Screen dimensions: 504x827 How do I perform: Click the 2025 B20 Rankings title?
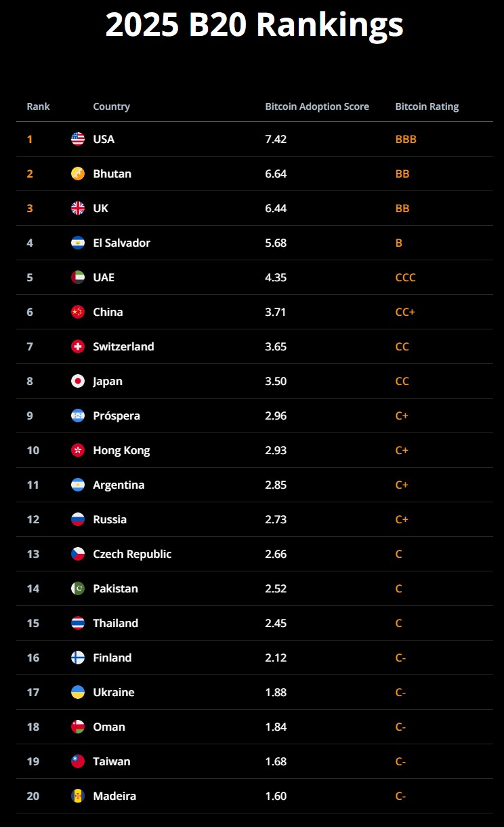[255, 25]
